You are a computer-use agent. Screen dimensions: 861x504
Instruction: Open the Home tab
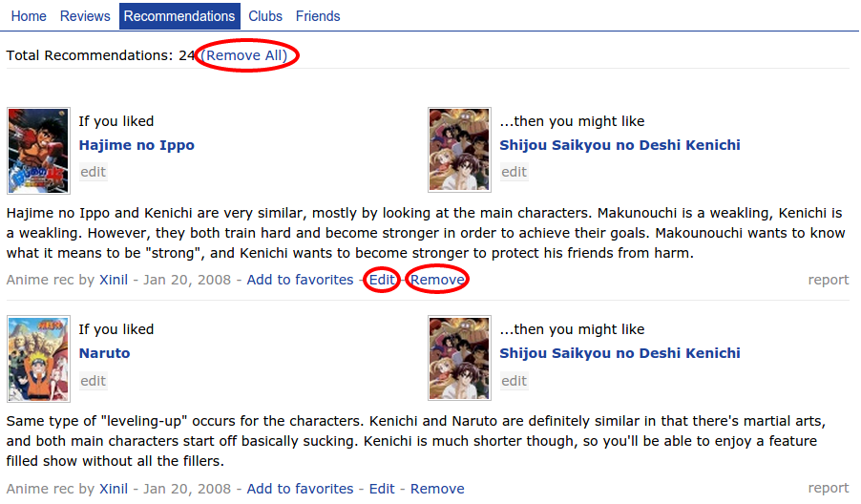(29, 16)
